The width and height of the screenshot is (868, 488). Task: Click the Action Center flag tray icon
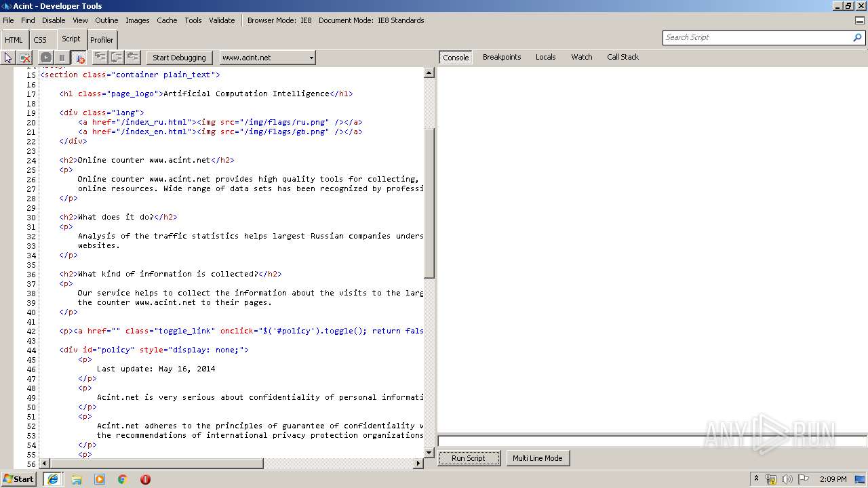804,479
